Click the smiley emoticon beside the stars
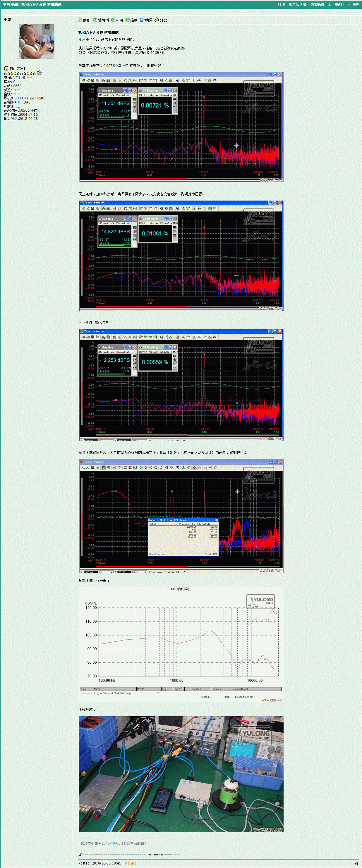362x868 pixels. coord(39,73)
